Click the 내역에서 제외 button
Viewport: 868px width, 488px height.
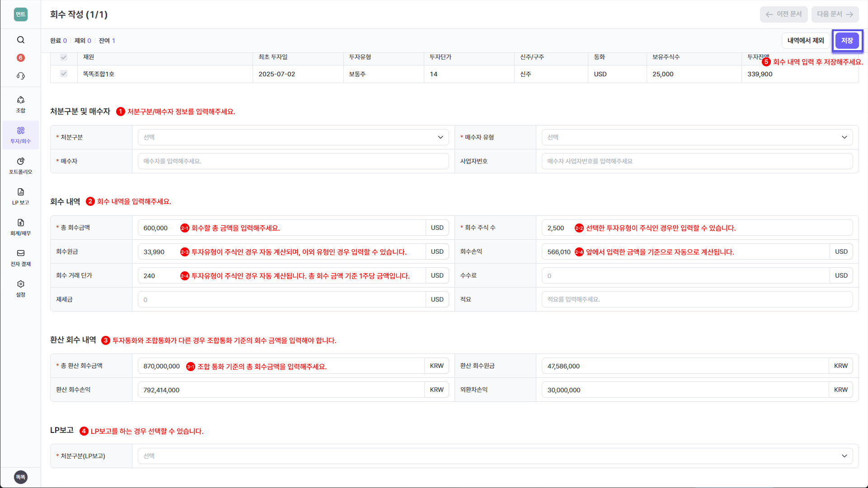(805, 41)
